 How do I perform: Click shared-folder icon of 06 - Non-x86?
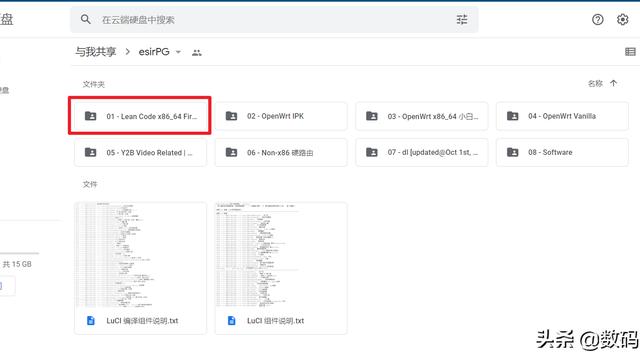(x=231, y=152)
